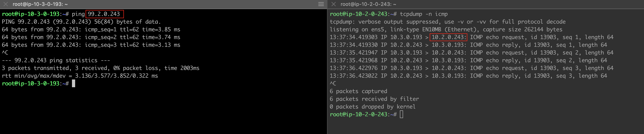Click the 'tcpdump -n icmp' command text
Screen dimensions: 644x134
click(x=424, y=14)
